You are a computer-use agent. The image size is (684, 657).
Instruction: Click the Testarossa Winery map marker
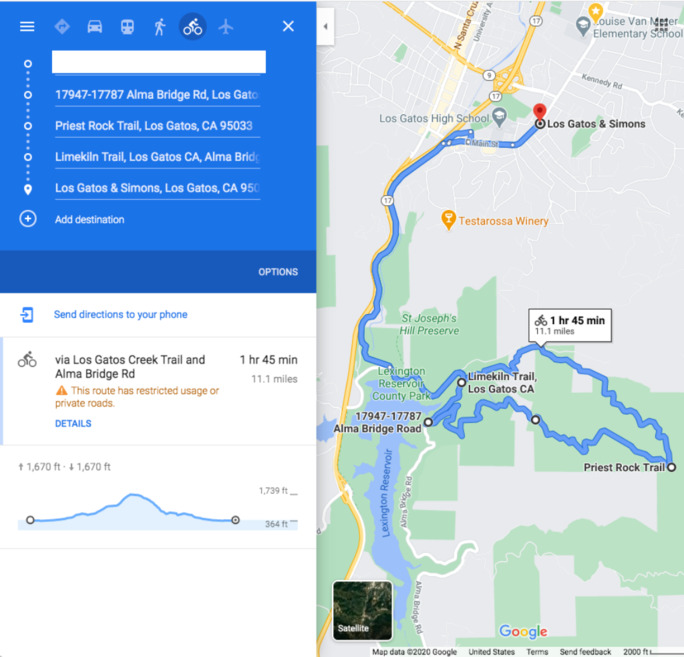click(x=448, y=219)
